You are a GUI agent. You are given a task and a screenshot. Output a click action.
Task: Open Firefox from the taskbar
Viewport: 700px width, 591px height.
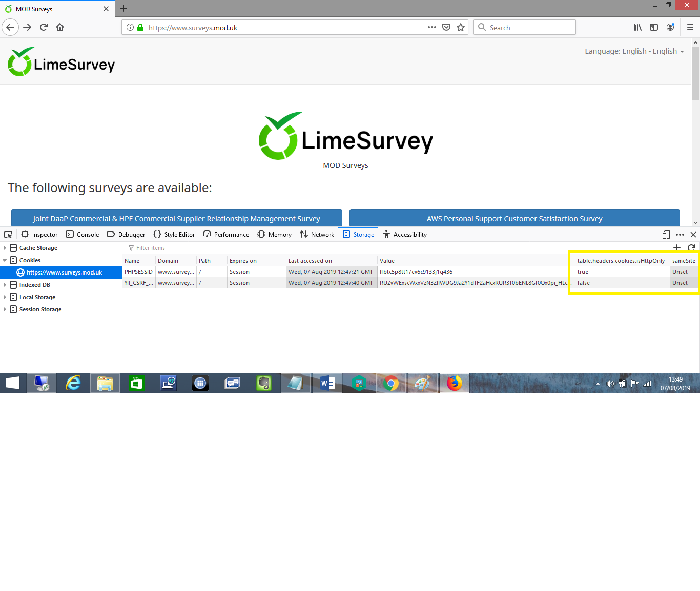click(x=455, y=383)
